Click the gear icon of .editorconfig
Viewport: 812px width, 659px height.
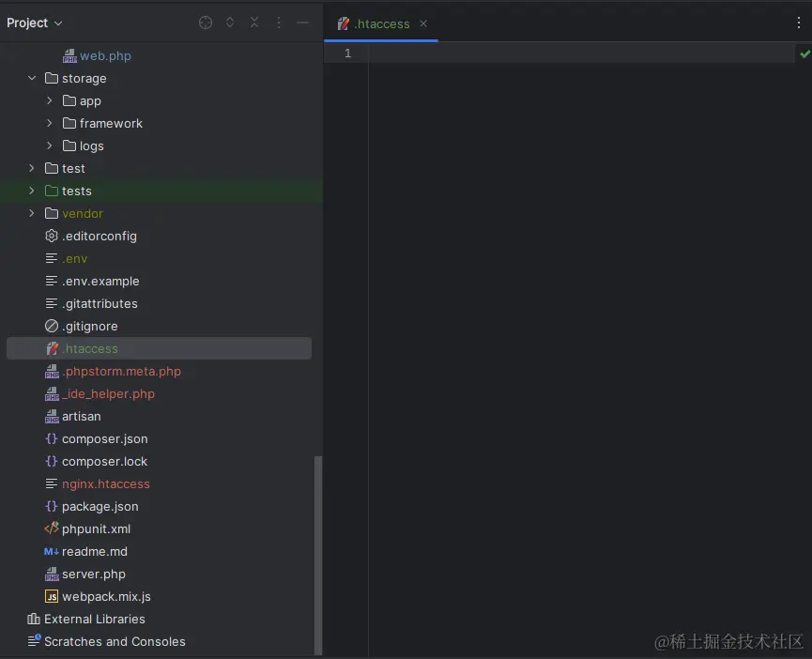(52, 236)
